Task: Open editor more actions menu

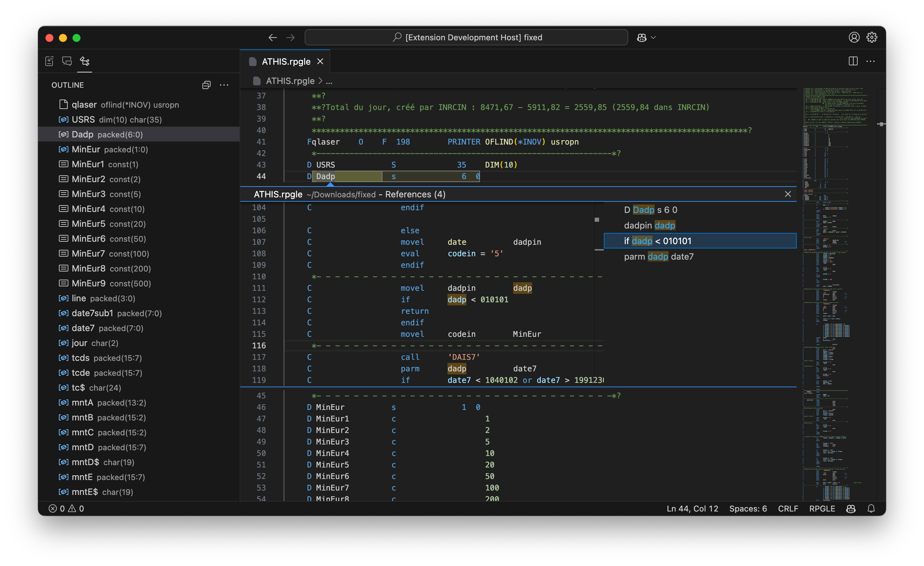Action: (x=871, y=61)
